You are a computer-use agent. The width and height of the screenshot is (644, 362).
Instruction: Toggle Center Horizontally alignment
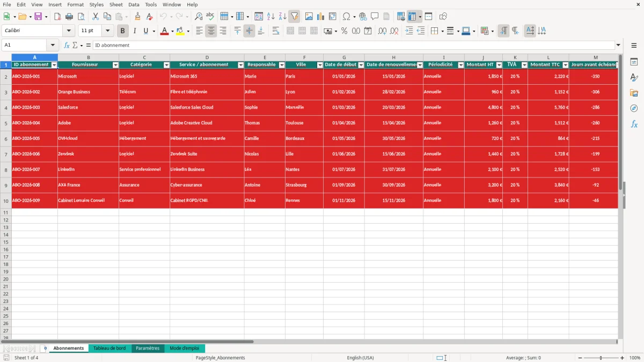(211, 31)
